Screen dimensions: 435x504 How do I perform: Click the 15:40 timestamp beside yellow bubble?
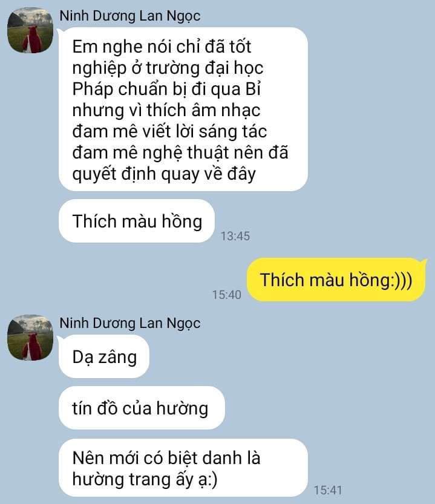tap(227, 295)
